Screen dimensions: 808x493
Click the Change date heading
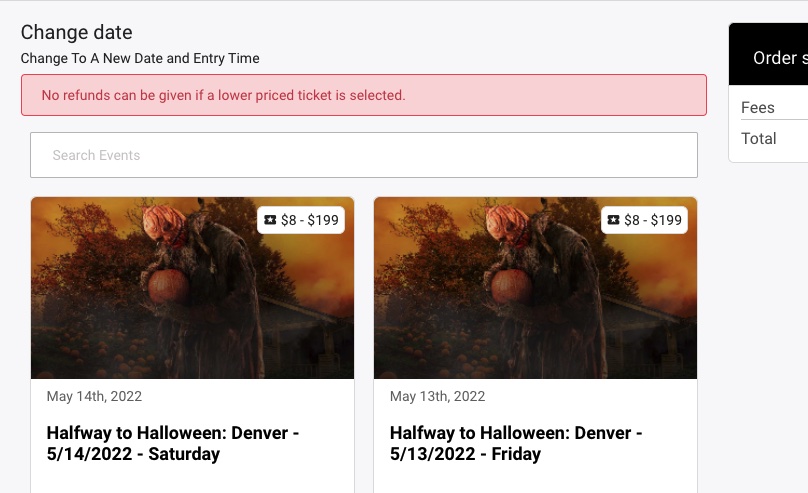[x=76, y=33]
